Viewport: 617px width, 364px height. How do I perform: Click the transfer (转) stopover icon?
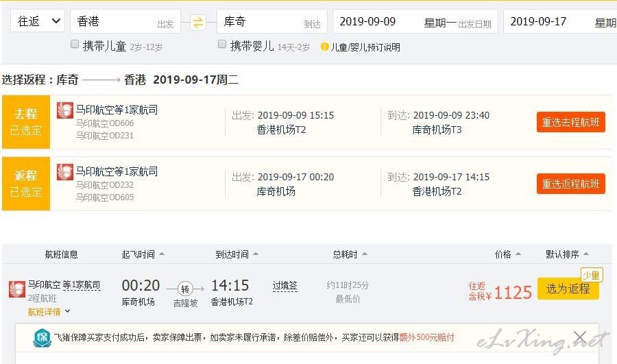point(185,289)
